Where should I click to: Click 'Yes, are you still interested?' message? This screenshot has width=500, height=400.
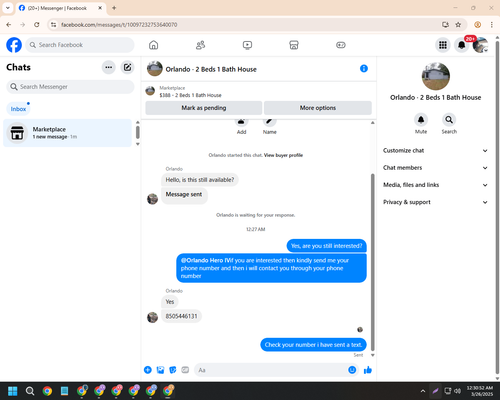326,246
